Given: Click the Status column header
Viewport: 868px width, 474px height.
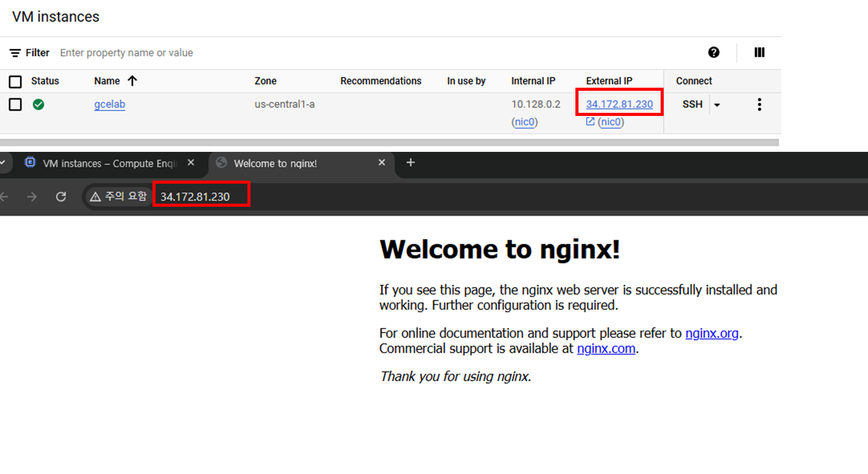Looking at the screenshot, I should pyautogui.click(x=45, y=81).
